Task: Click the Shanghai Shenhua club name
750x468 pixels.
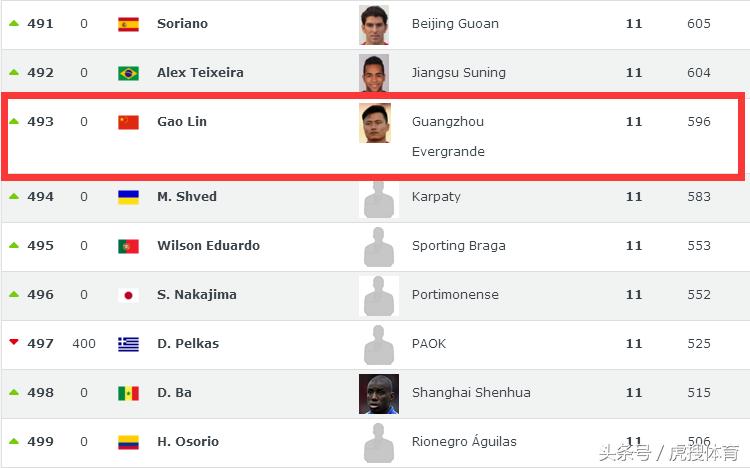Action: 471,393
